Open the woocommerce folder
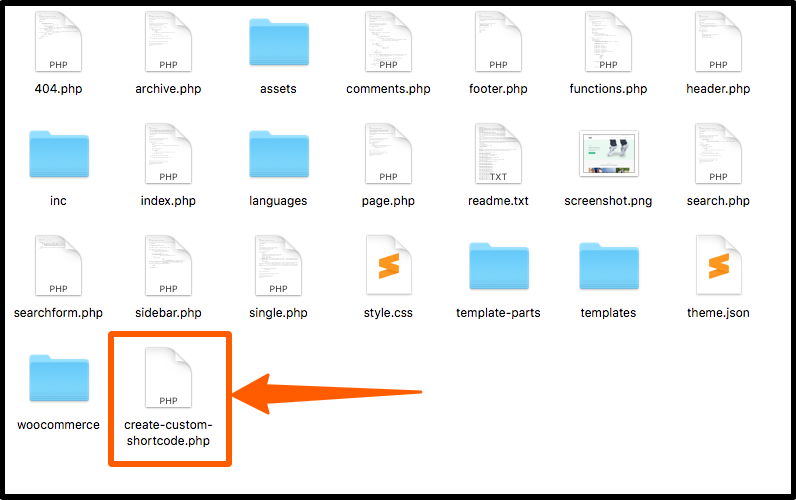 click(59, 378)
